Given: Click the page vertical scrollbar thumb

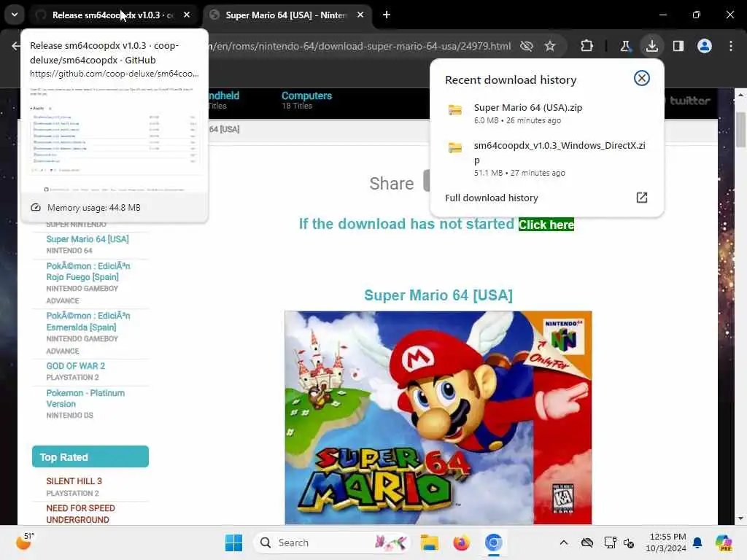Looking at the screenshot, I should 740,130.
